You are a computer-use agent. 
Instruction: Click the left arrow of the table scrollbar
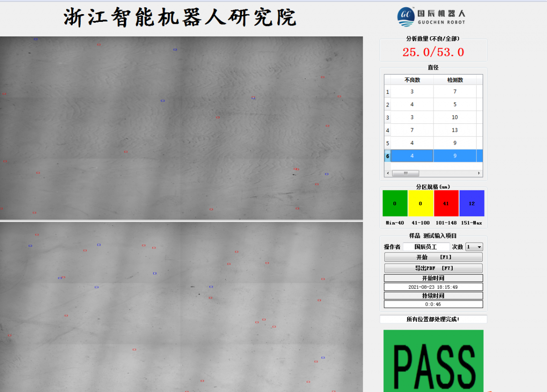click(387, 173)
